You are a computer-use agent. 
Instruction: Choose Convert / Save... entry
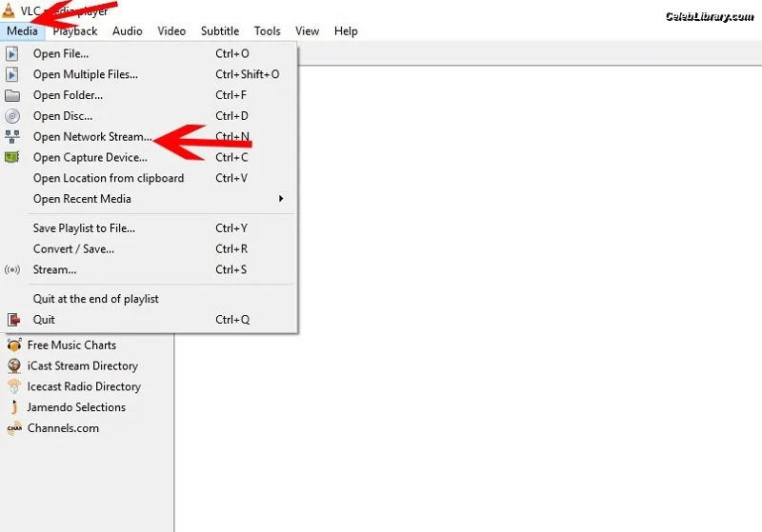coord(149,249)
